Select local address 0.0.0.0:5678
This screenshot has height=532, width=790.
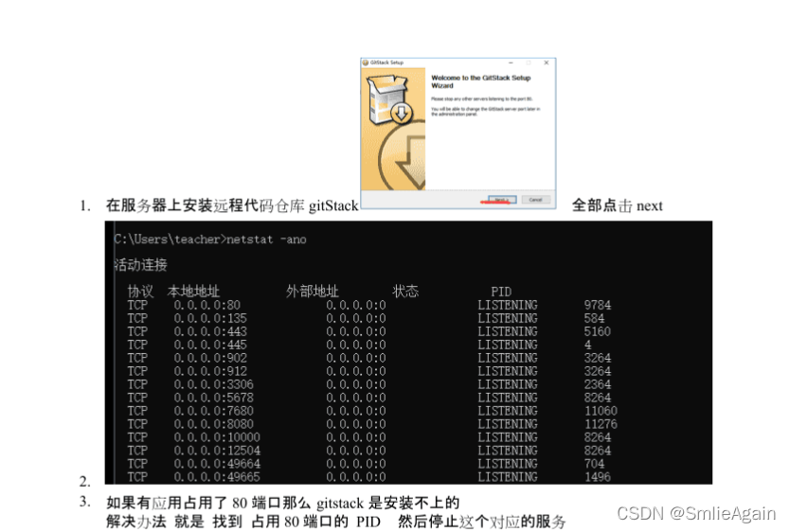(x=214, y=398)
